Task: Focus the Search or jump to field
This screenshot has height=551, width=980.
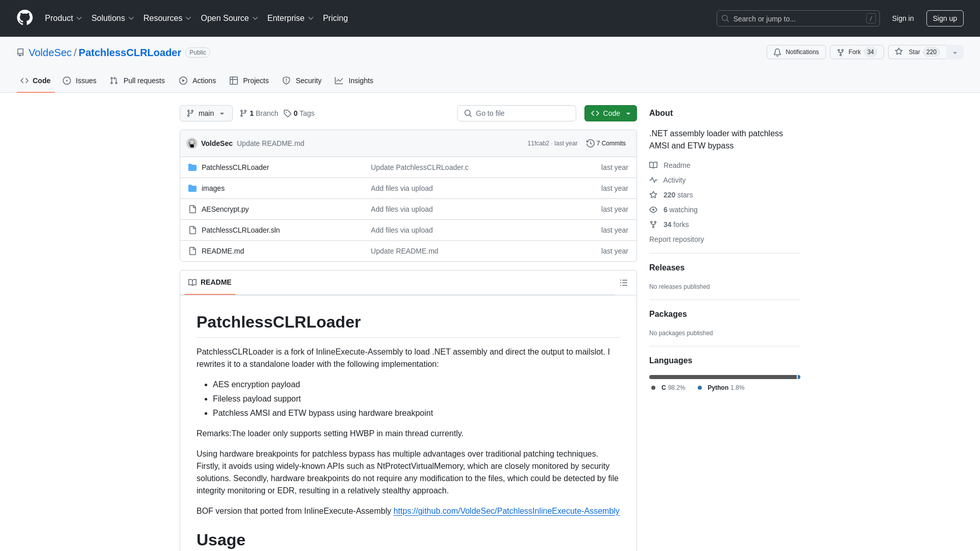Action: (x=798, y=18)
